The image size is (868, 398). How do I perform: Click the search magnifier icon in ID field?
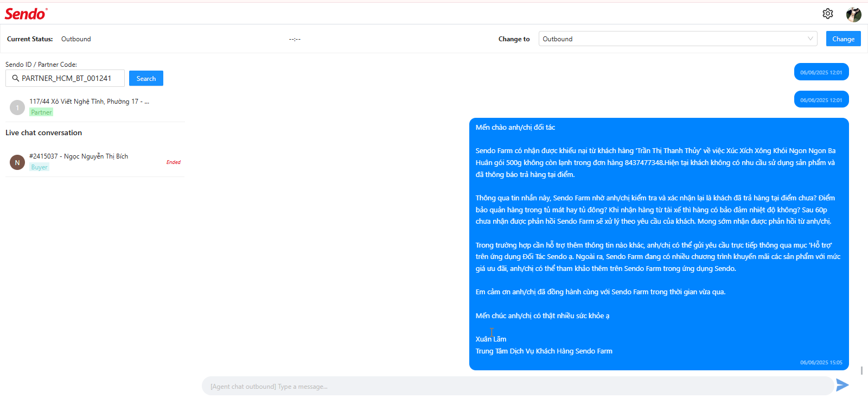click(x=16, y=78)
